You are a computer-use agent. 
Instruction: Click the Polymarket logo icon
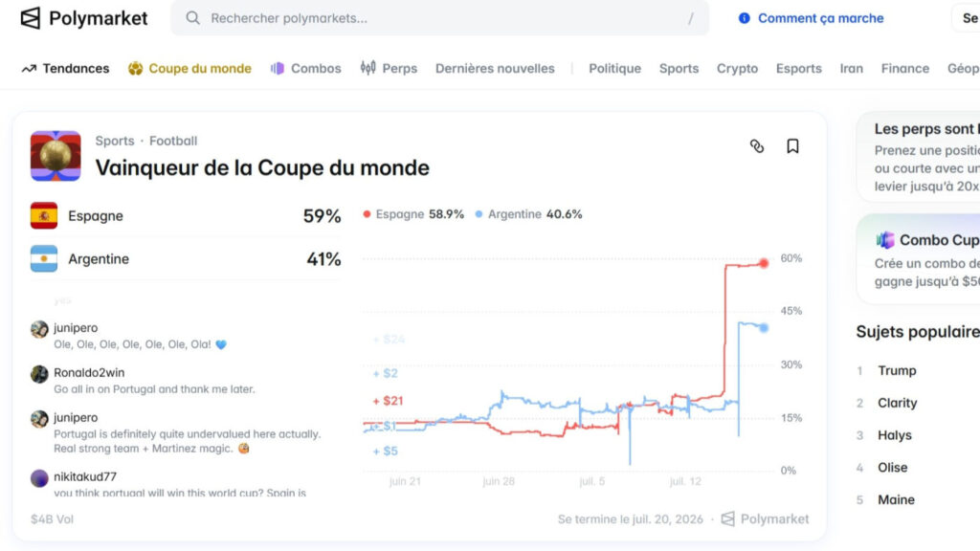point(30,18)
